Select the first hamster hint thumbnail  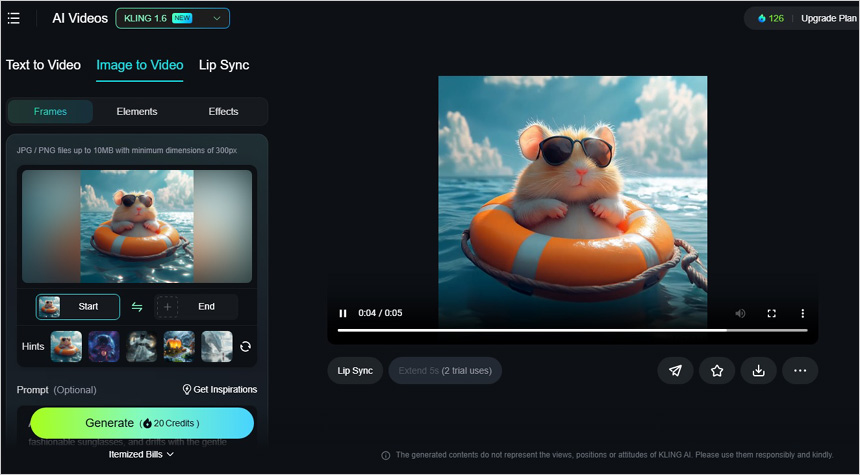point(66,347)
